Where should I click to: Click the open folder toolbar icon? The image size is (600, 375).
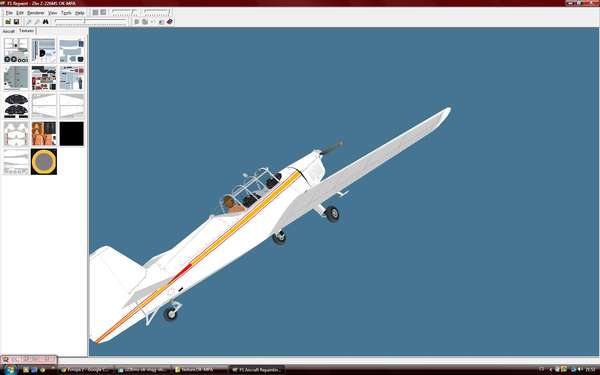[x=8, y=22]
